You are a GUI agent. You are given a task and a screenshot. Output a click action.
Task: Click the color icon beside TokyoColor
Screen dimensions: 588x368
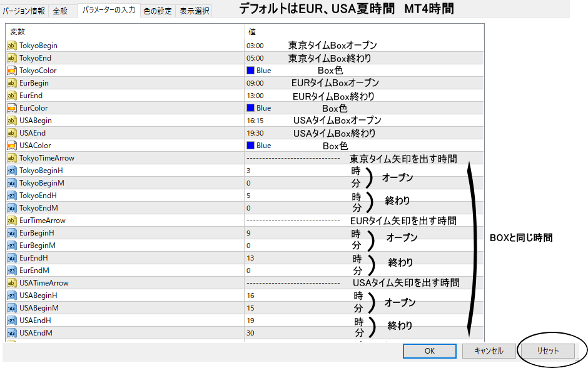(x=11, y=71)
